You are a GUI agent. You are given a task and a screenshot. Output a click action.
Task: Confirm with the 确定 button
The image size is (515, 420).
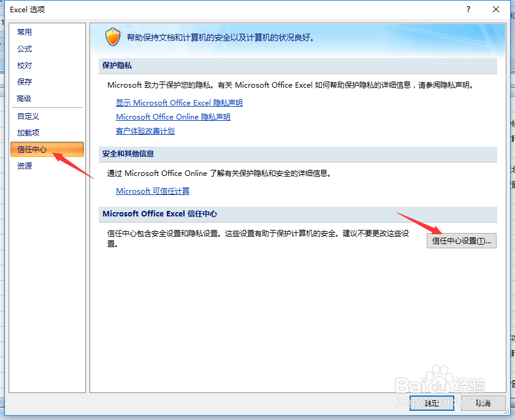[432, 403]
